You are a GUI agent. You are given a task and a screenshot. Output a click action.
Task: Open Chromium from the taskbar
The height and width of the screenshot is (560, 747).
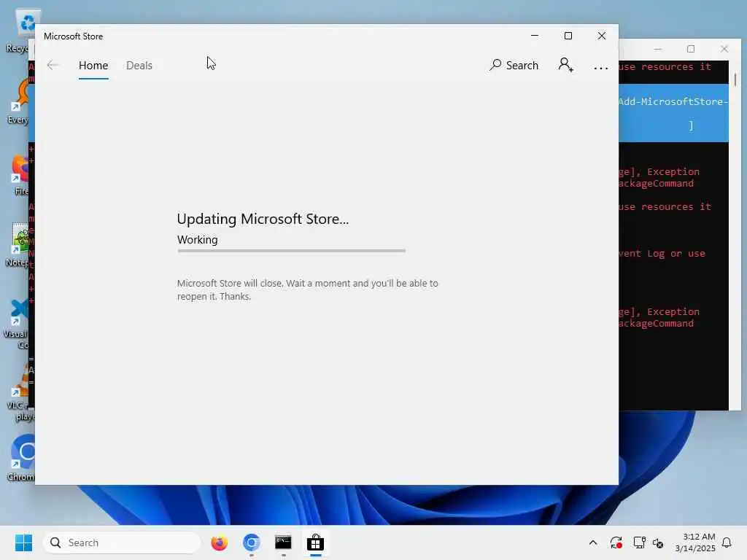click(252, 542)
